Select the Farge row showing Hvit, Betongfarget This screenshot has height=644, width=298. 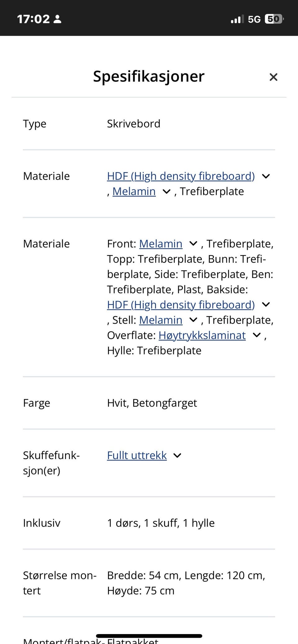pyautogui.click(x=152, y=403)
